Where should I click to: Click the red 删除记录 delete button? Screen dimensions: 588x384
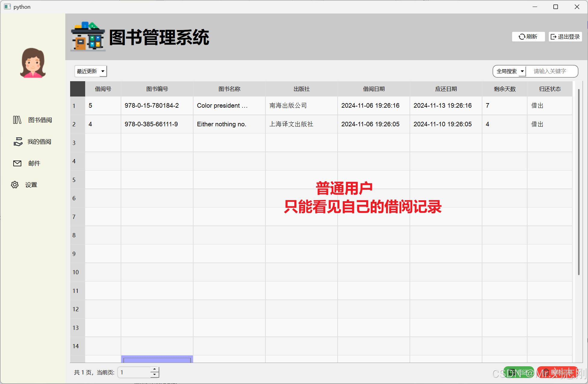(558, 372)
